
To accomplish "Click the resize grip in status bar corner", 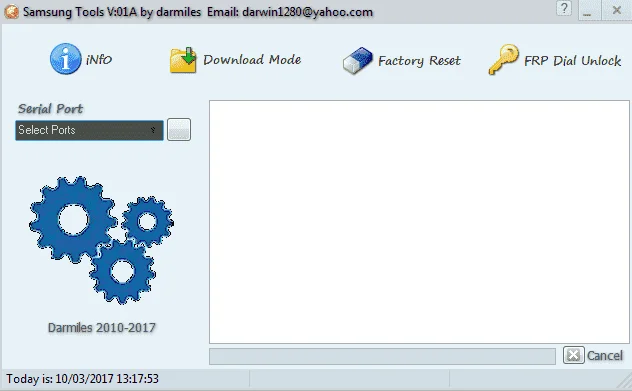I will click(624, 382).
